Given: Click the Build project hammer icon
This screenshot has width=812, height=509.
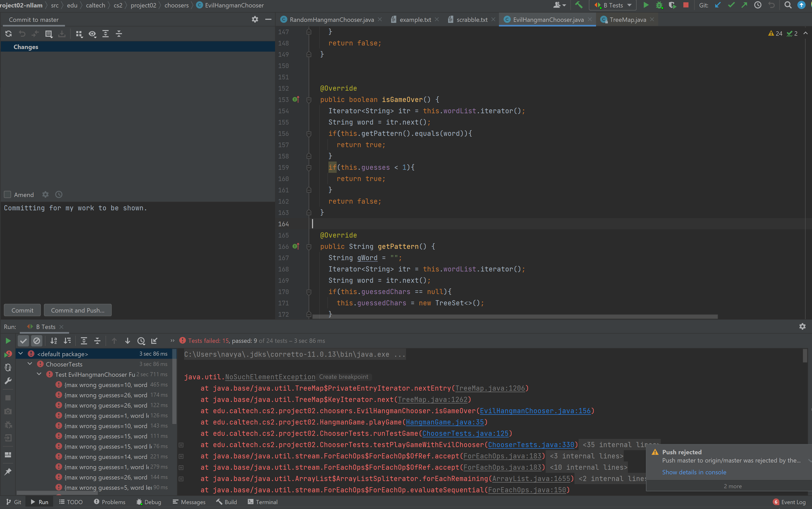Looking at the screenshot, I should pyautogui.click(x=579, y=5).
